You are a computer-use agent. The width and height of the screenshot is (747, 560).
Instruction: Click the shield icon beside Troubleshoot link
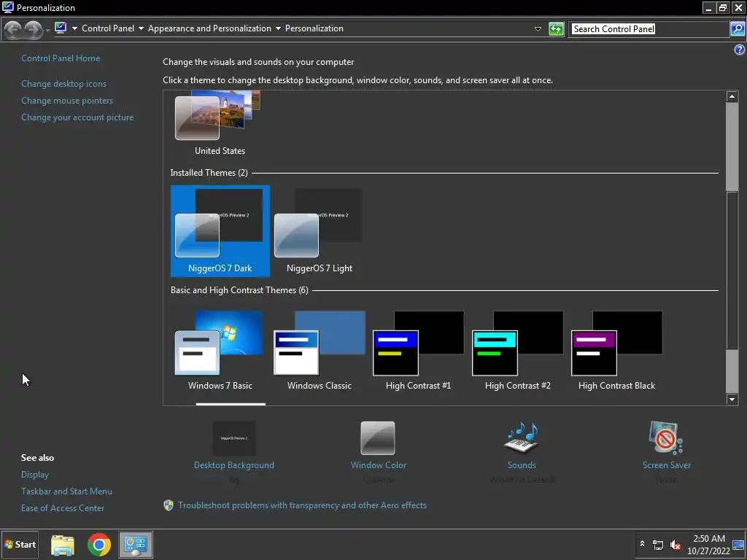click(x=169, y=505)
